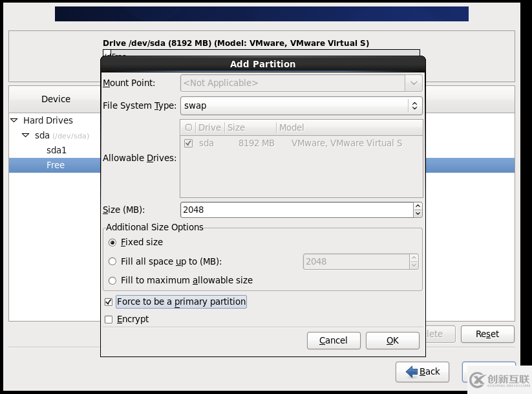The width and height of the screenshot is (532, 394).
Task: Decrease Size (MB) with the down arrow
Action: [418, 213]
